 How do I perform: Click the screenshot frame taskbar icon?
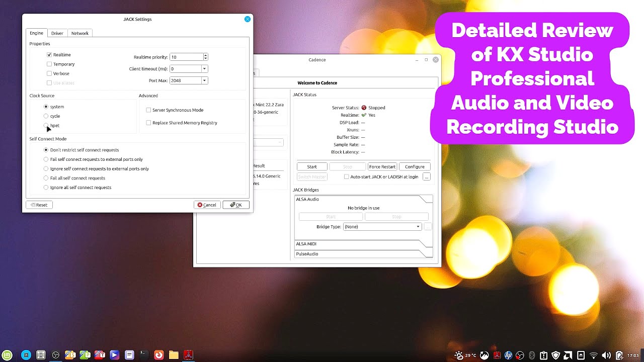coord(41,355)
